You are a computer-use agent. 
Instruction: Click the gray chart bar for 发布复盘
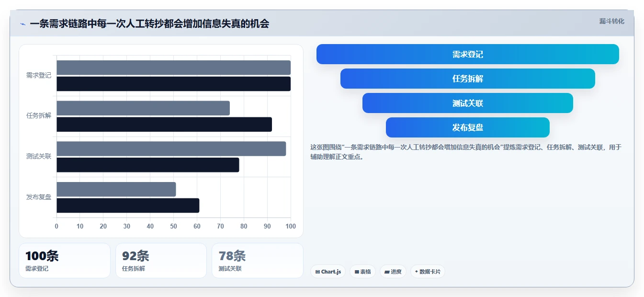click(116, 189)
